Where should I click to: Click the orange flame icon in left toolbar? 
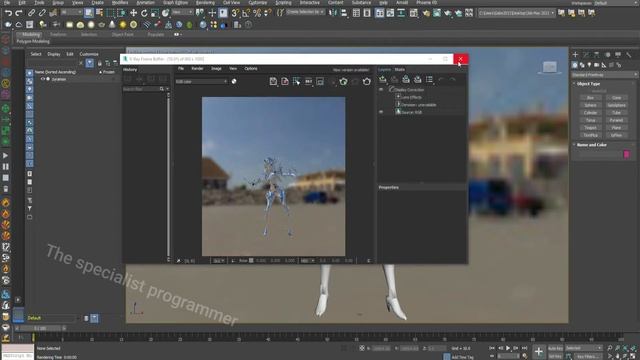[6, 203]
